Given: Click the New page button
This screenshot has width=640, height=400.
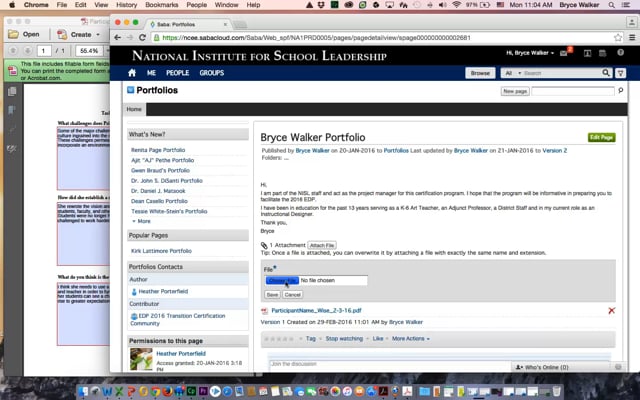Looking at the screenshot, I should pyautogui.click(x=515, y=91).
